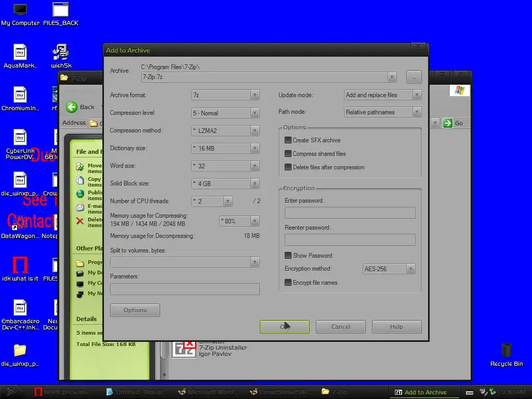Click Program Files folder icon in Other Places
532x399 pixels.
(79, 263)
